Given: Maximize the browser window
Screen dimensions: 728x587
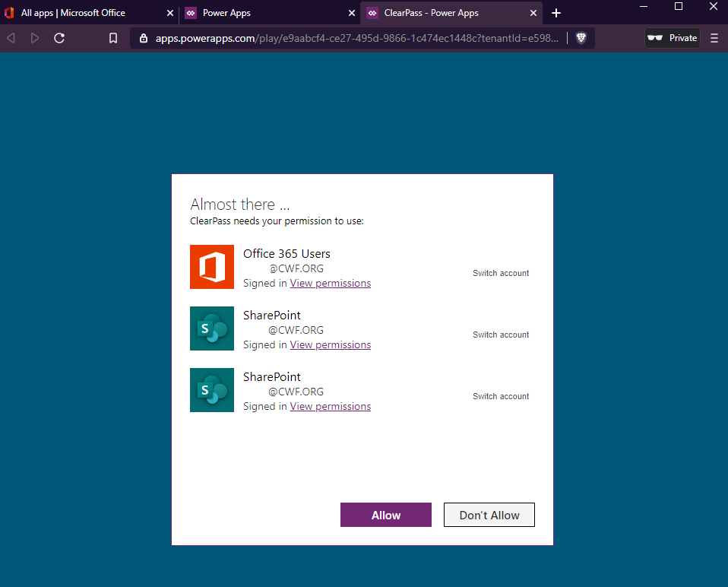Looking at the screenshot, I should pos(679,7).
